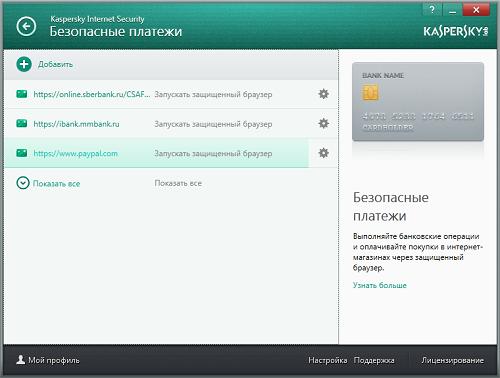The width and height of the screenshot is (500, 378).
Task: Click sberbank row's Запускать защищенный браузер text
Action: (x=213, y=95)
